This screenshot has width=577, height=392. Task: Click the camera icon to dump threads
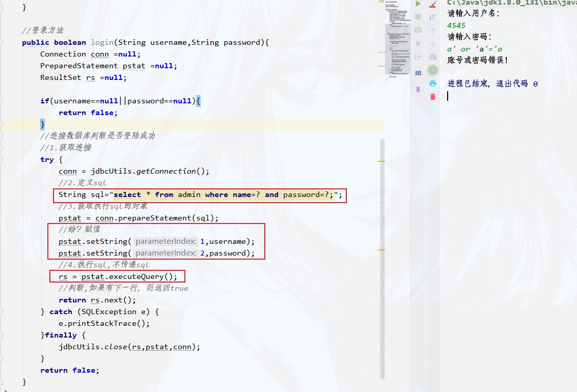[x=418, y=30]
